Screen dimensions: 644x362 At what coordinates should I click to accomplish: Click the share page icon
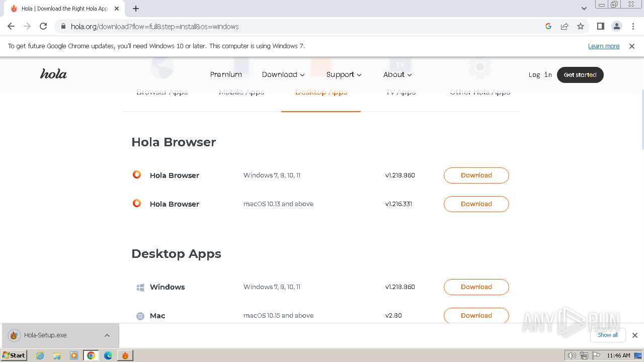565,26
